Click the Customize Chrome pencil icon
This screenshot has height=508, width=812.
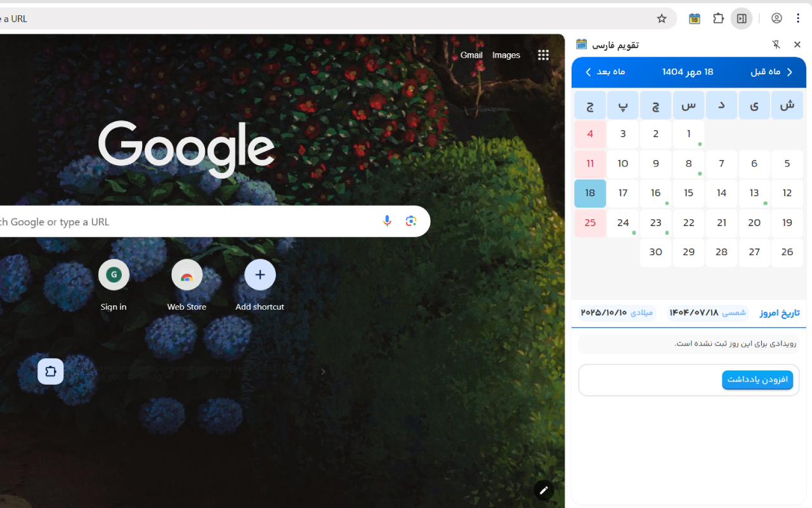(544, 490)
